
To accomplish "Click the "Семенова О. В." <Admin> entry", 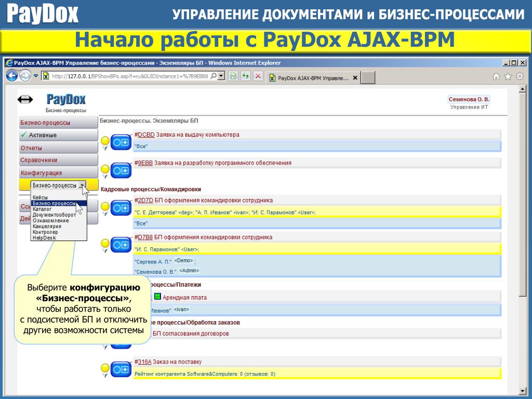I will (x=167, y=271).
